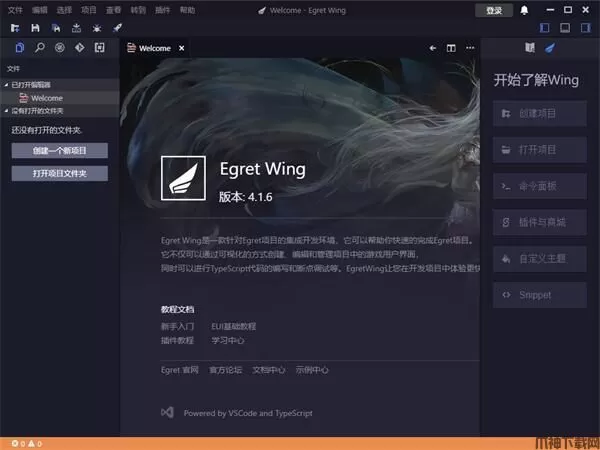Click the warnings count in status bar
Image resolution: width=600 pixels, height=450 pixels.
pos(35,443)
